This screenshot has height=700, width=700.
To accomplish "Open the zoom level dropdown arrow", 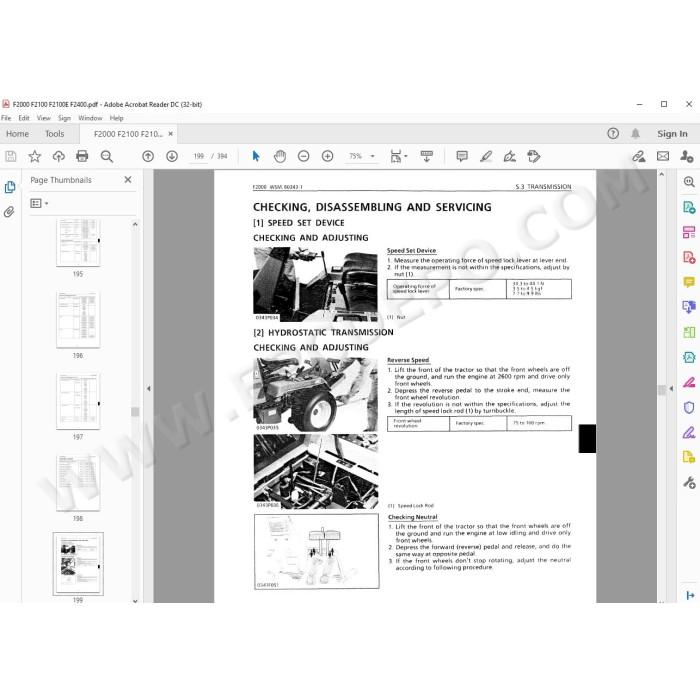I will pyautogui.click(x=373, y=156).
